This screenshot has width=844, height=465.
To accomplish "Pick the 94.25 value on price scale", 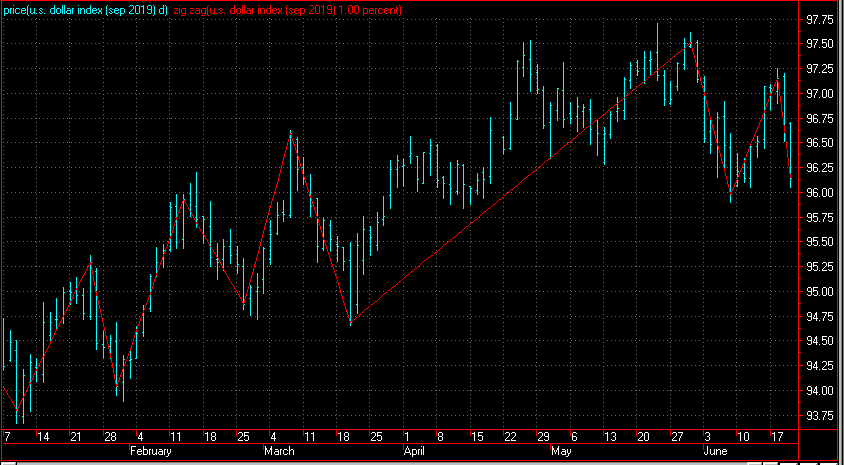I will pyautogui.click(x=820, y=366).
